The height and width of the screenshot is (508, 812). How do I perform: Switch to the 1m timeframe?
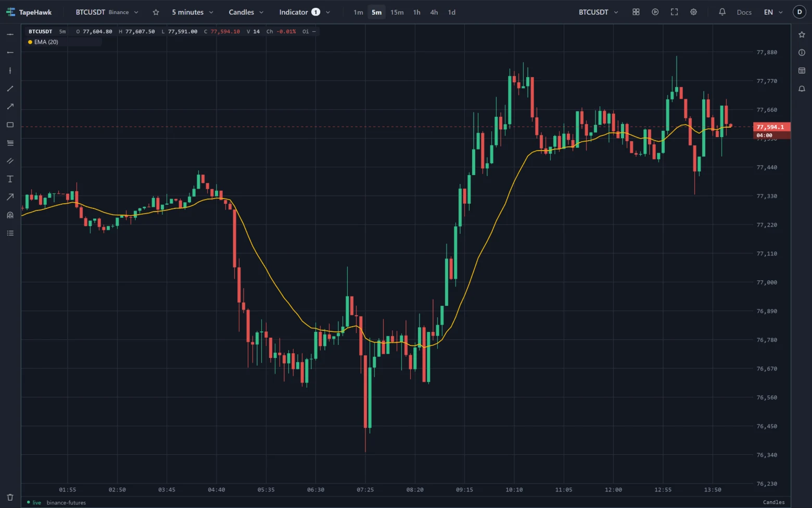(358, 12)
